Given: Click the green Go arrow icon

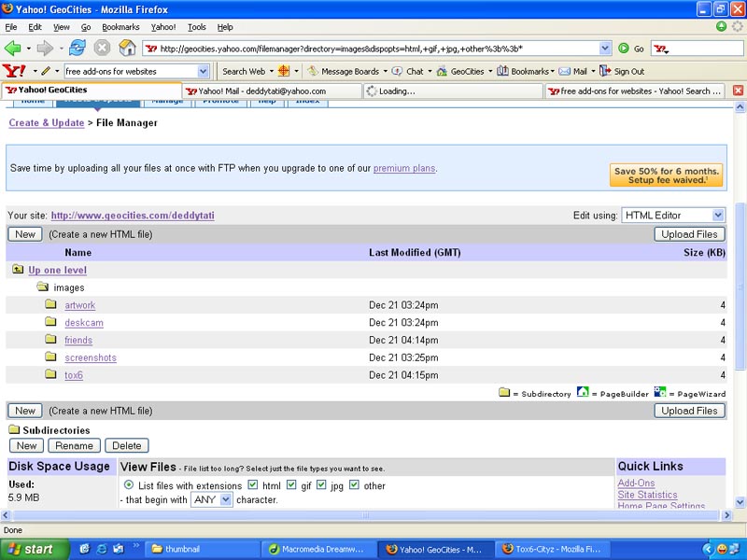Looking at the screenshot, I should (623, 49).
